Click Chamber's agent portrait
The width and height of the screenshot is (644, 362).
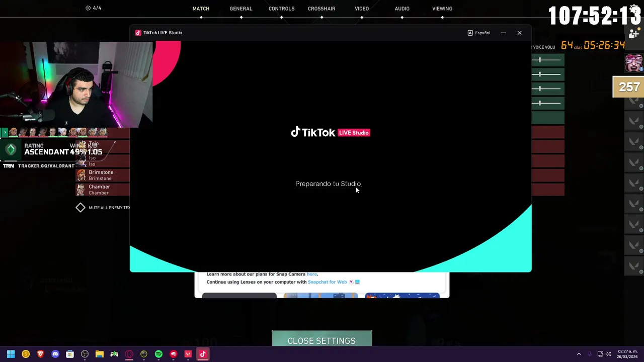[x=81, y=190]
